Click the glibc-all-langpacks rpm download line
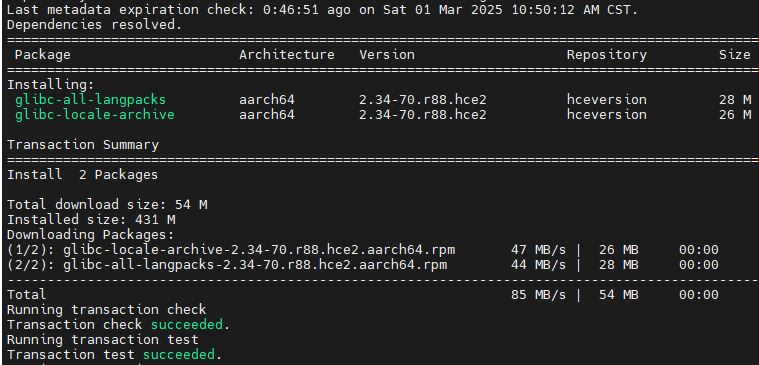Image resolution: width=759 pixels, height=365 pixels. [363, 265]
